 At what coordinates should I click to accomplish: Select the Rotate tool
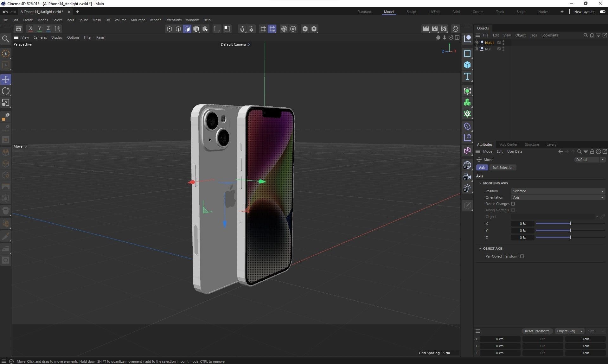[x=6, y=91]
